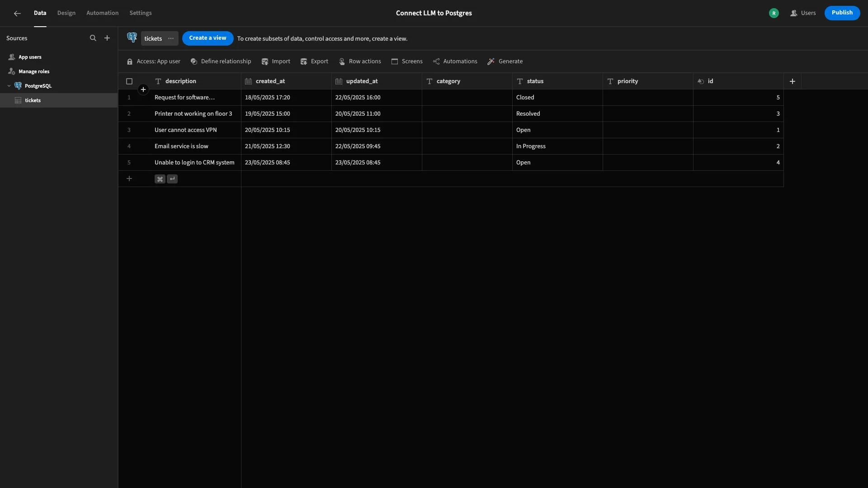Click the Define relationship button
868x488 pixels.
click(x=221, y=61)
